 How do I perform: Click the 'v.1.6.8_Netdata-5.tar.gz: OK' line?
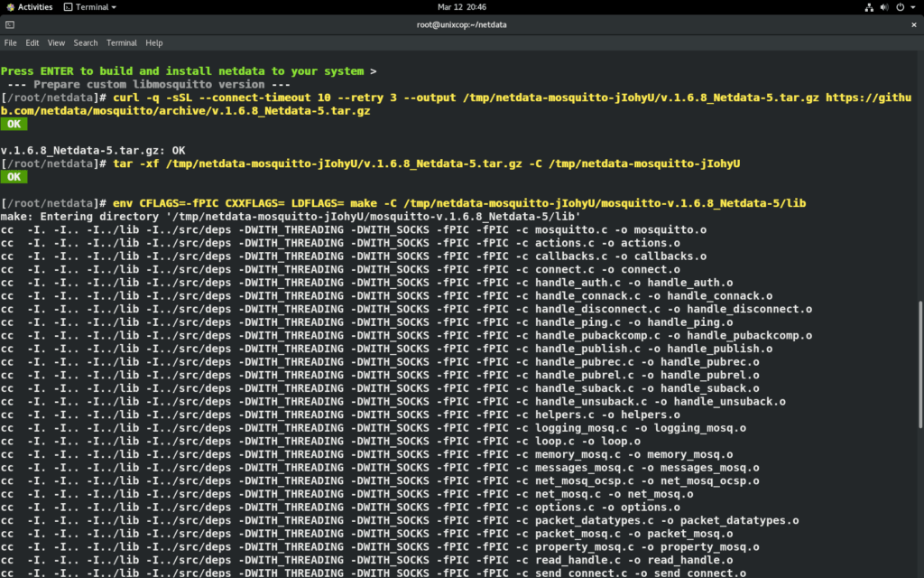[x=93, y=151]
